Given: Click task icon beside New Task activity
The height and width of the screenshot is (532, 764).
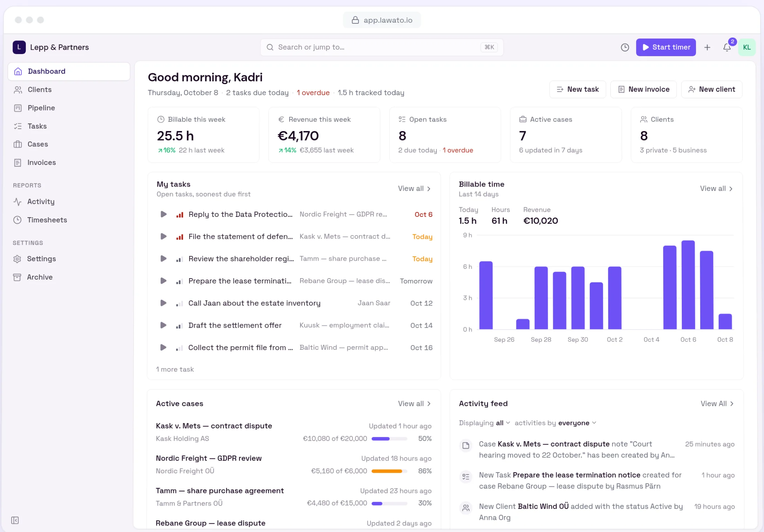Looking at the screenshot, I should click(466, 476).
